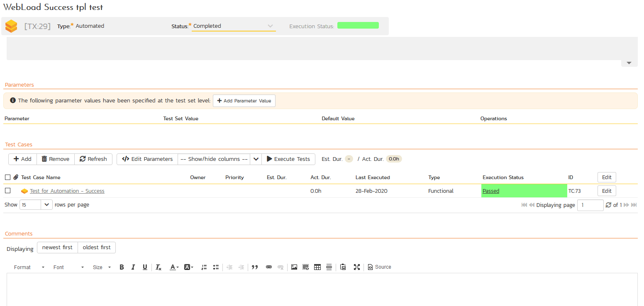
Task: Click Add Parameter Value button
Action: (x=244, y=101)
